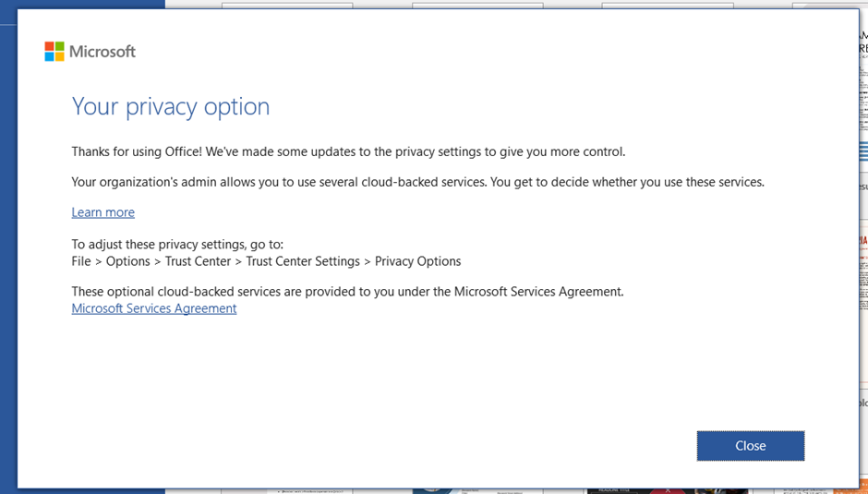Click the Close button
The height and width of the screenshot is (494, 868).
[x=750, y=446]
